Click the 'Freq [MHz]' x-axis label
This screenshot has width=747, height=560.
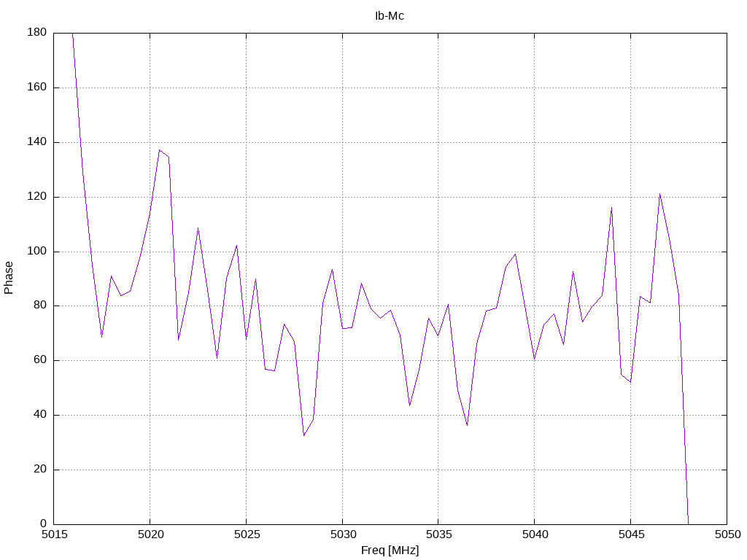pos(390,551)
